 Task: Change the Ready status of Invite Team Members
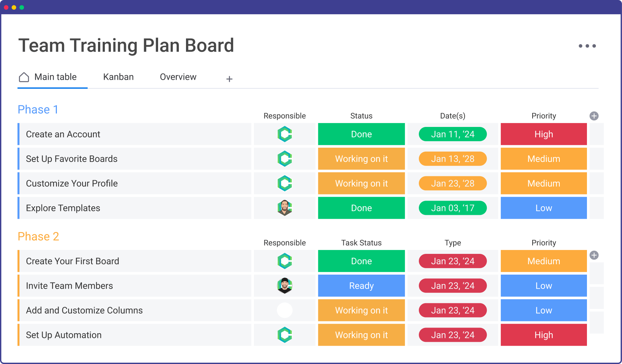[361, 286]
